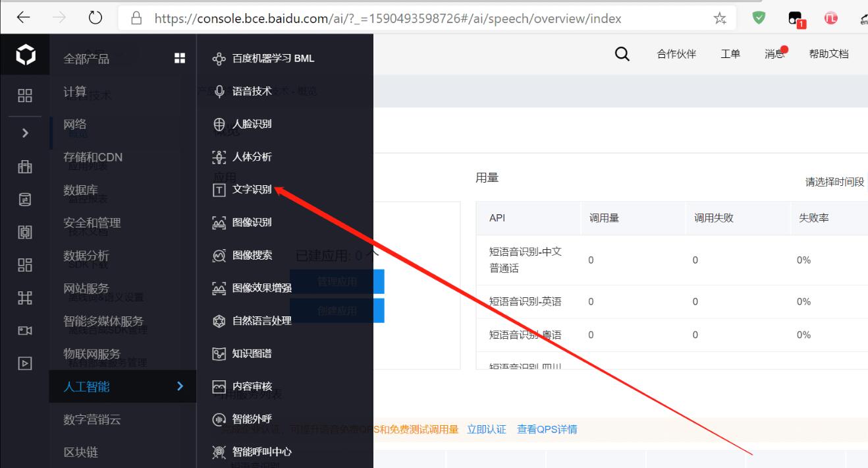Click the picture icon for 图像识别
Screen dimensions: 868x468
[219, 223]
